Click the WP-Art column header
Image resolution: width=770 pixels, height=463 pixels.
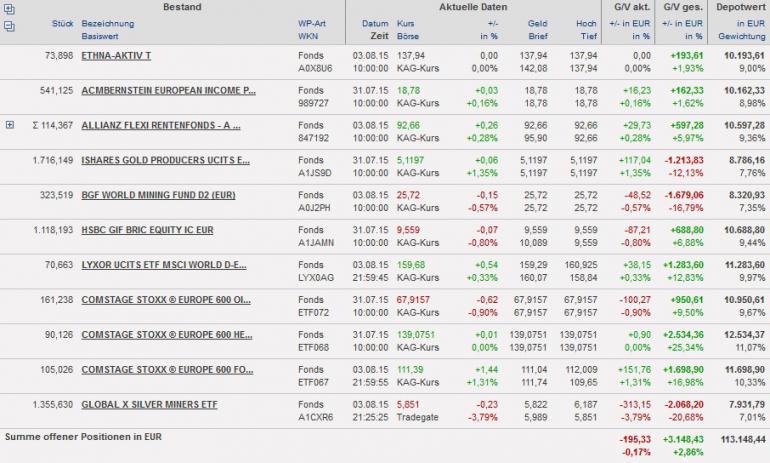(x=312, y=22)
